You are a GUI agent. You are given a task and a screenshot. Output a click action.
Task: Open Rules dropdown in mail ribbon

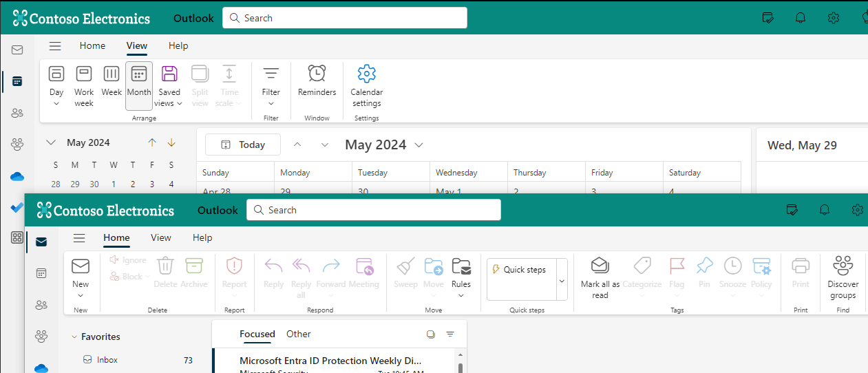pos(461,278)
